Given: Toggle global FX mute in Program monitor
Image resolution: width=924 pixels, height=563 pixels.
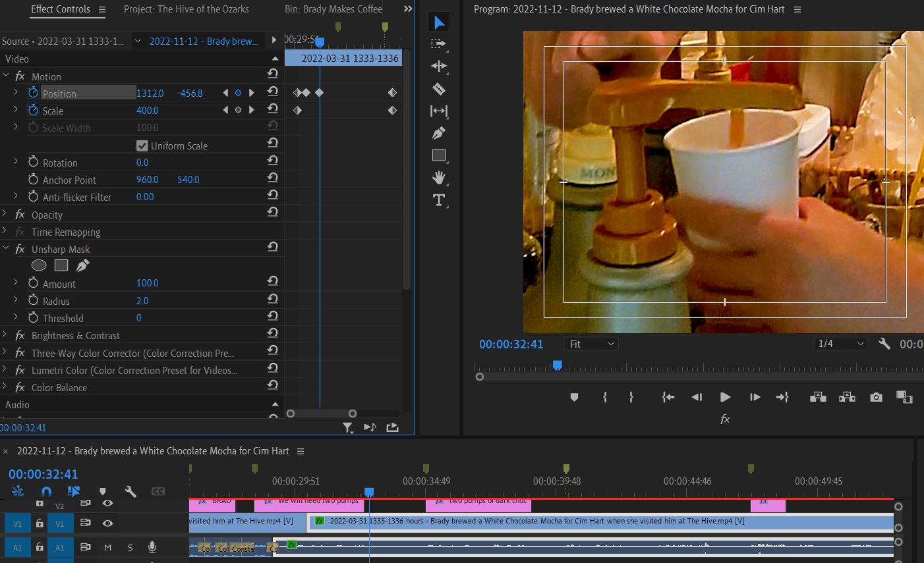Looking at the screenshot, I should (725, 419).
